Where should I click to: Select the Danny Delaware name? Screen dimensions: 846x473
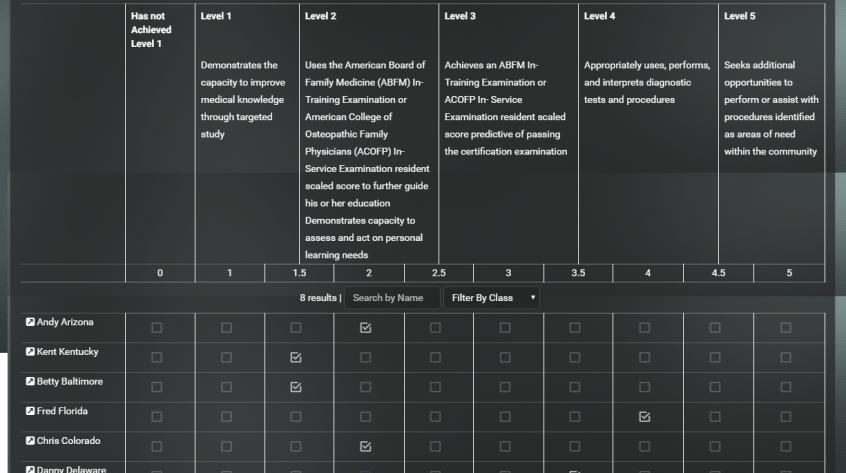click(x=71, y=469)
